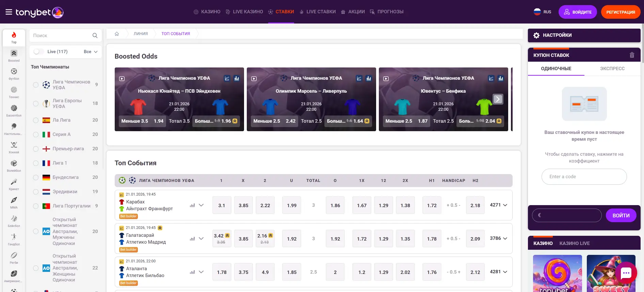Click the search magnifier icon
The width and height of the screenshot is (644, 292).
point(95,35)
